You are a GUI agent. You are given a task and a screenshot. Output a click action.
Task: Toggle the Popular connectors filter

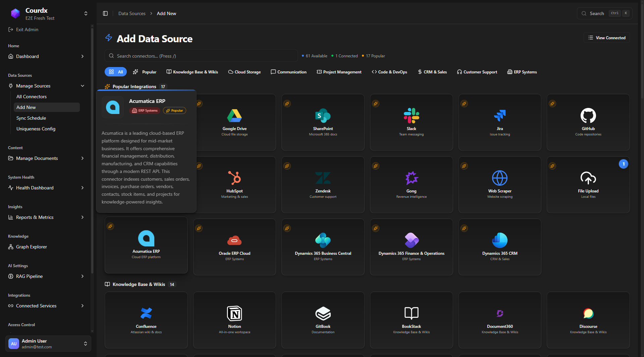click(x=145, y=72)
